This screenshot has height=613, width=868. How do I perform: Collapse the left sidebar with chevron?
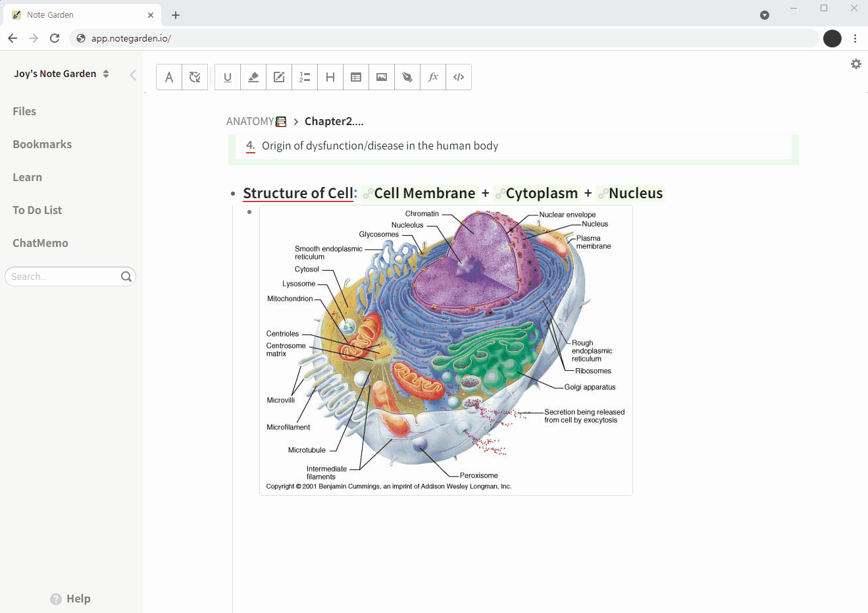133,74
